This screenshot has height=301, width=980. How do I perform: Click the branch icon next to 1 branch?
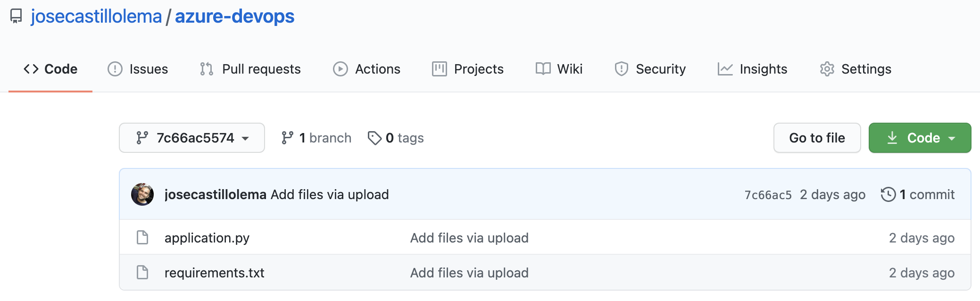[x=287, y=138]
